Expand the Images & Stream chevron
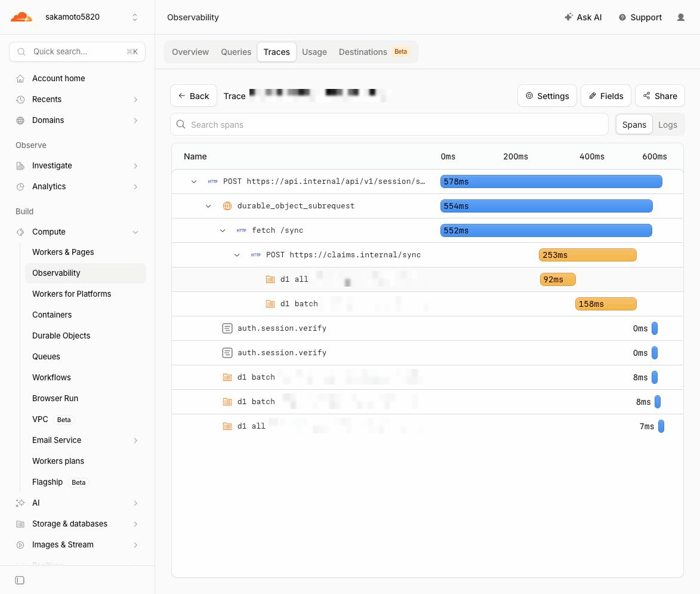 (x=135, y=545)
